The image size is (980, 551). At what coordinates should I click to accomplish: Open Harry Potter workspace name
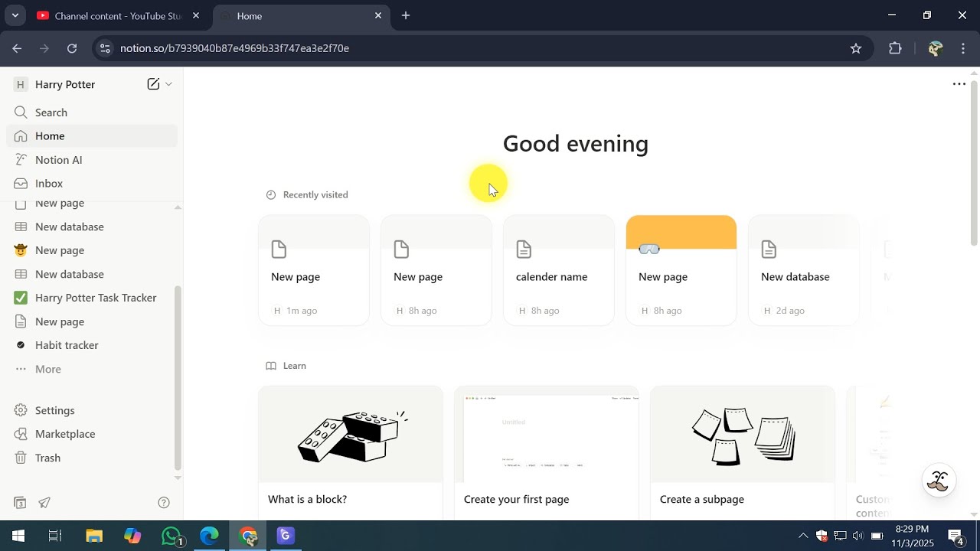(65, 84)
